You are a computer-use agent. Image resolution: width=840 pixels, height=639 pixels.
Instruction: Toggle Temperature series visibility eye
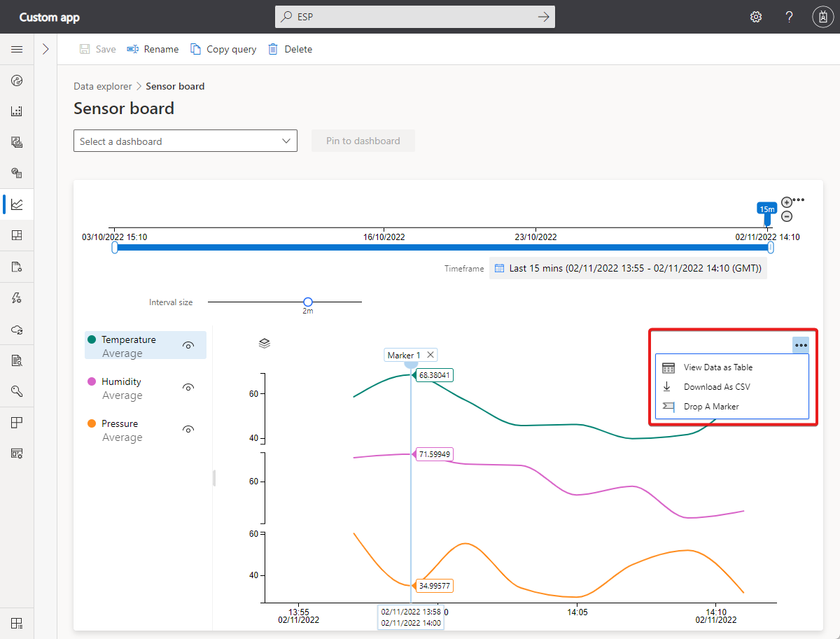click(188, 345)
